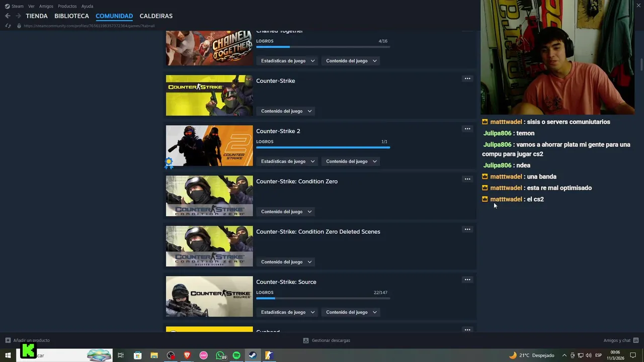Viewport: 644px width, 362px height.
Task: Reload the Steam community page
Action: (8, 26)
